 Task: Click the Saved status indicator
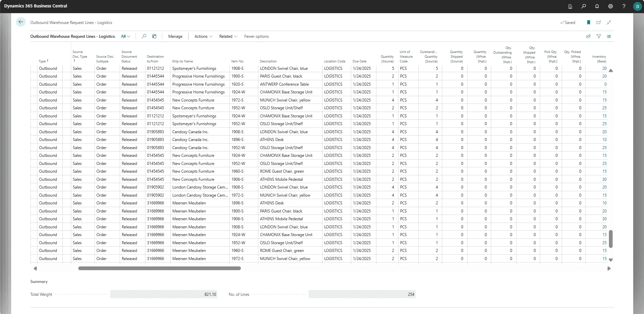[x=568, y=23]
